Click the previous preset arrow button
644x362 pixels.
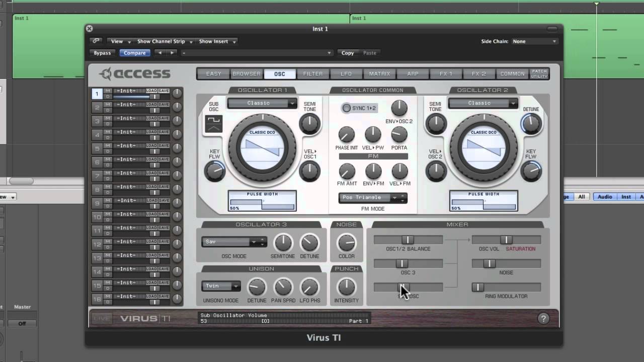click(x=160, y=53)
